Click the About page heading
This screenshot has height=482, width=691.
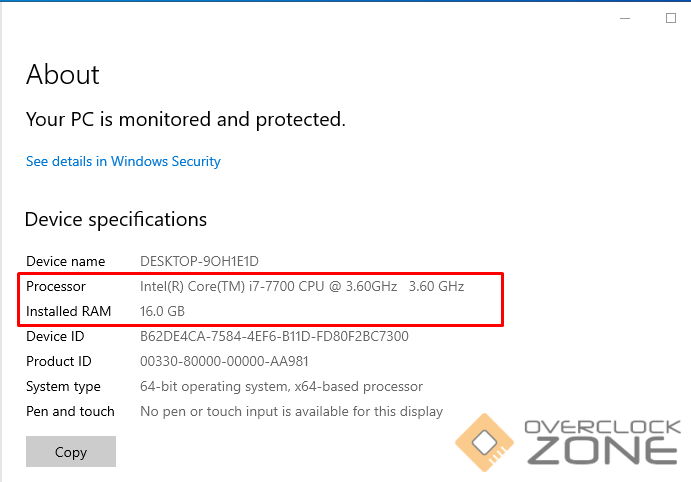point(63,75)
